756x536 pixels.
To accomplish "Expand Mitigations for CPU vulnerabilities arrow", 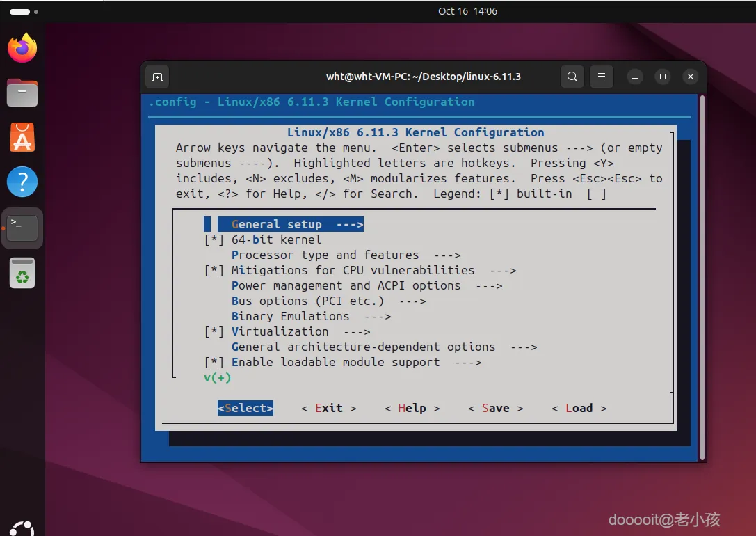I will [x=503, y=271].
